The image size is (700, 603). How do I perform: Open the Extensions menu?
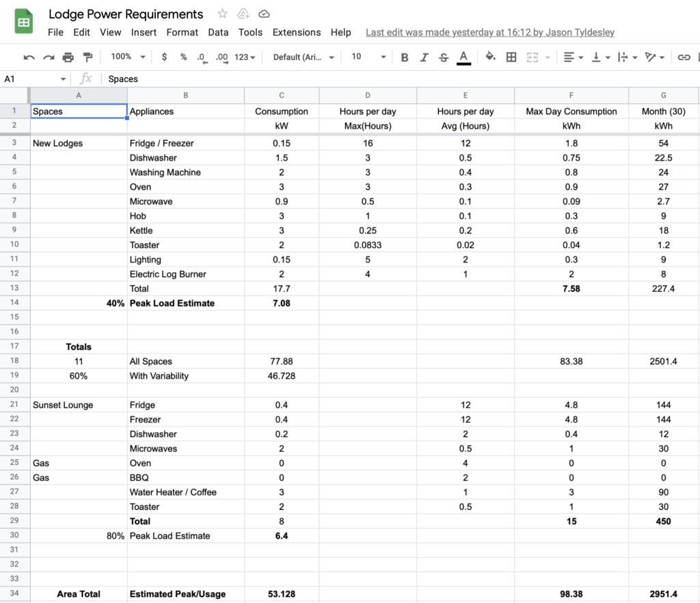coord(297,32)
